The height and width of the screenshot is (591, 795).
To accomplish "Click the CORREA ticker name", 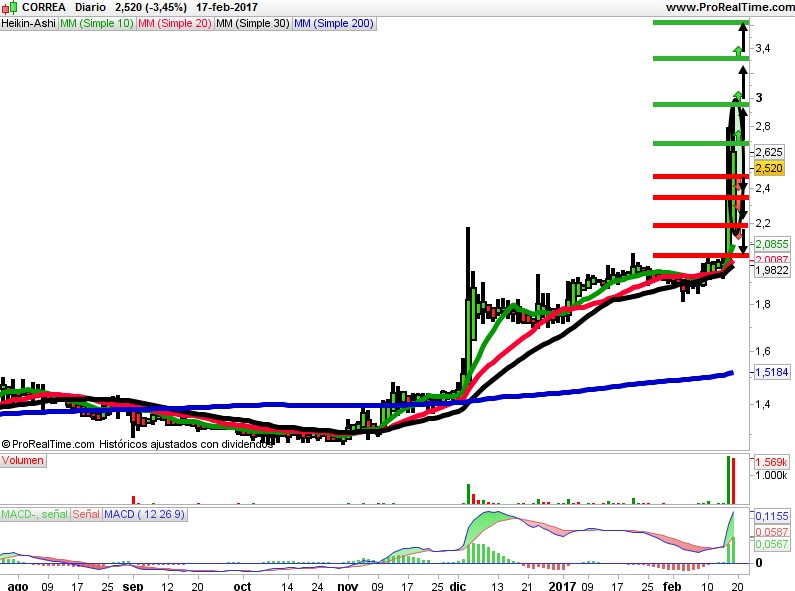I will (44, 7).
